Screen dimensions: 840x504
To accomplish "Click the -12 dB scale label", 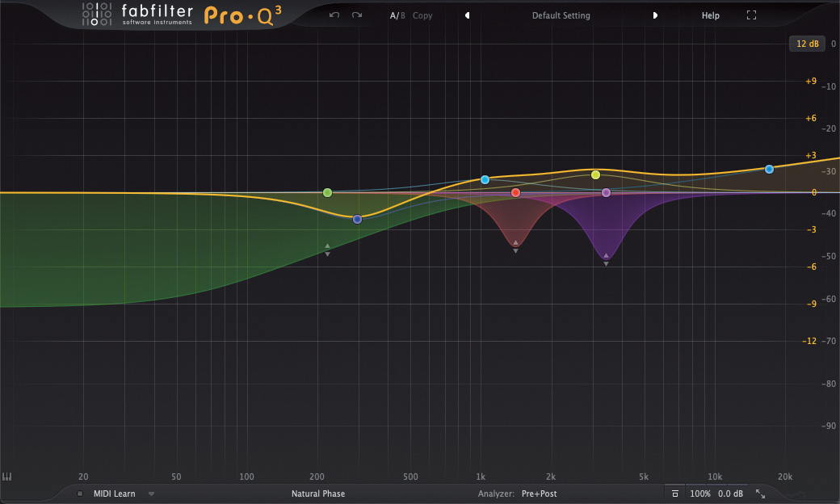I will [809, 341].
